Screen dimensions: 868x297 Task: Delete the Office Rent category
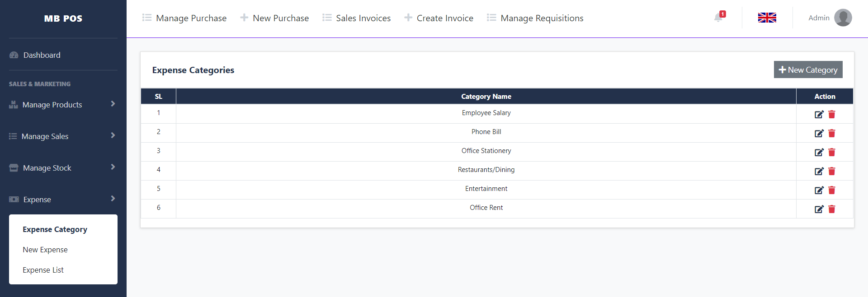[x=832, y=209]
